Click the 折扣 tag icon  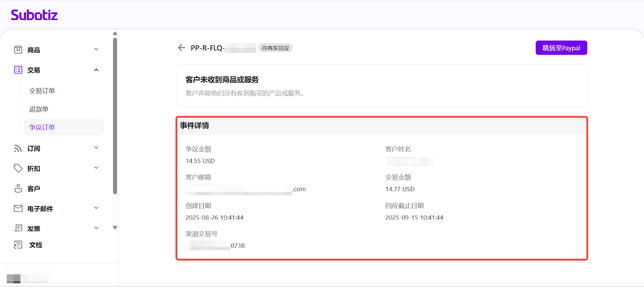point(18,168)
